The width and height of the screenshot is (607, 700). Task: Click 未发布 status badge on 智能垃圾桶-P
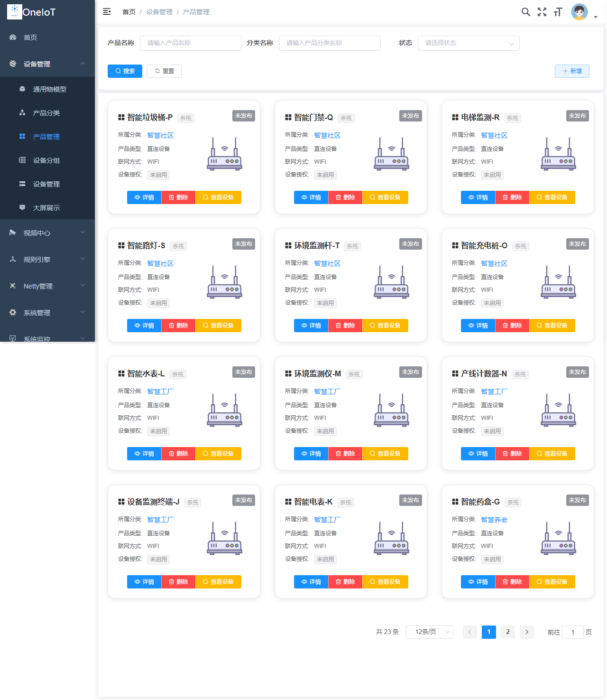pyautogui.click(x=244, y=116)
